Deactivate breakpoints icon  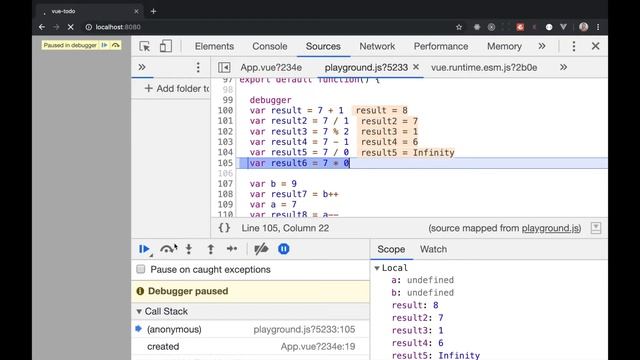coord(261,249)
